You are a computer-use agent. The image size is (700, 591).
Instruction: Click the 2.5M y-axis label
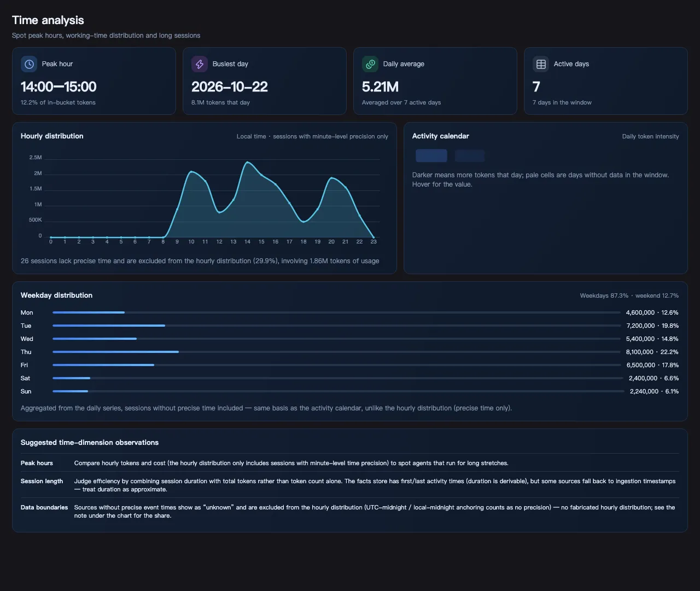(x=36, y=158)
